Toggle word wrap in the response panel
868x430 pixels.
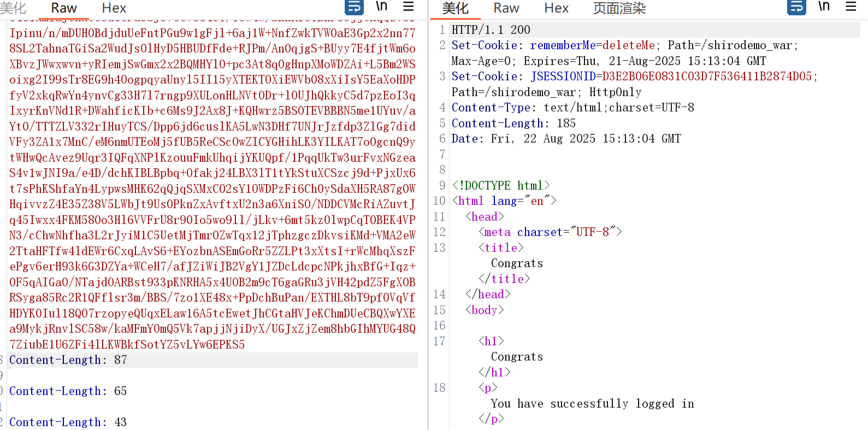coord(796,7)
